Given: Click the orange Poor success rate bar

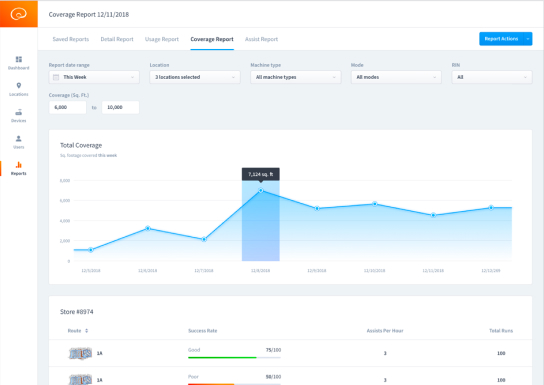Looking at the screenshot, I should (x=211, y=384).
